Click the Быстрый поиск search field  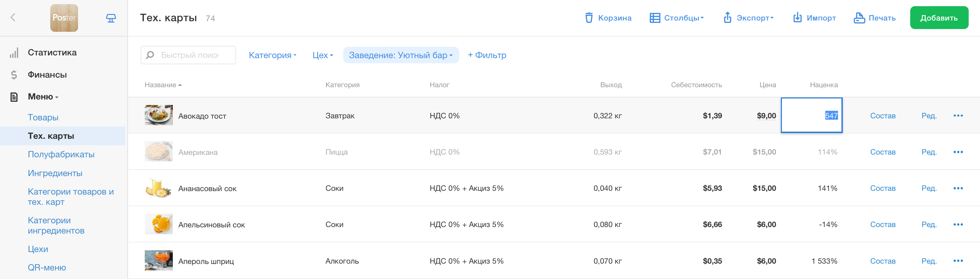tap(190, 55)
